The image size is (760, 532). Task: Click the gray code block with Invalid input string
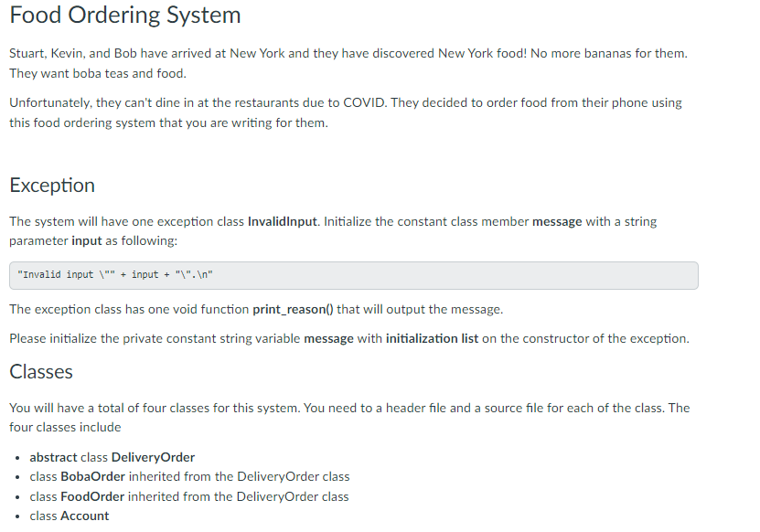(x=354, y=275)
